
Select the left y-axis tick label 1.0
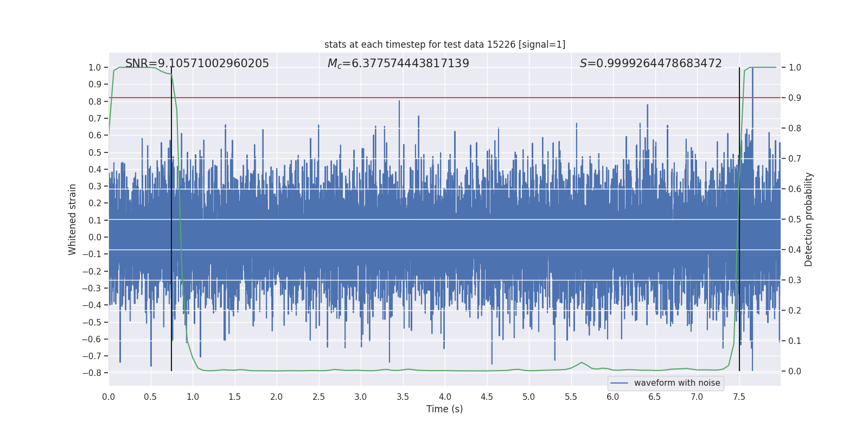click(x=94, y=68)
